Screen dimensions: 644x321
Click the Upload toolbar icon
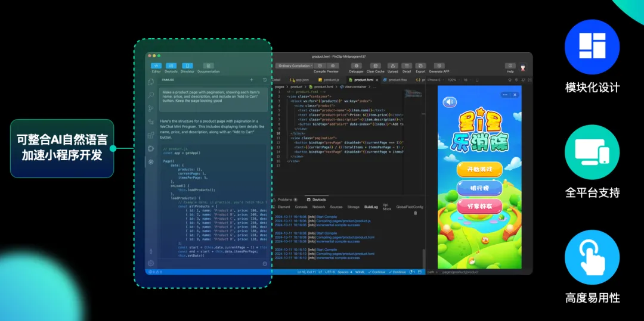[393, 66]
